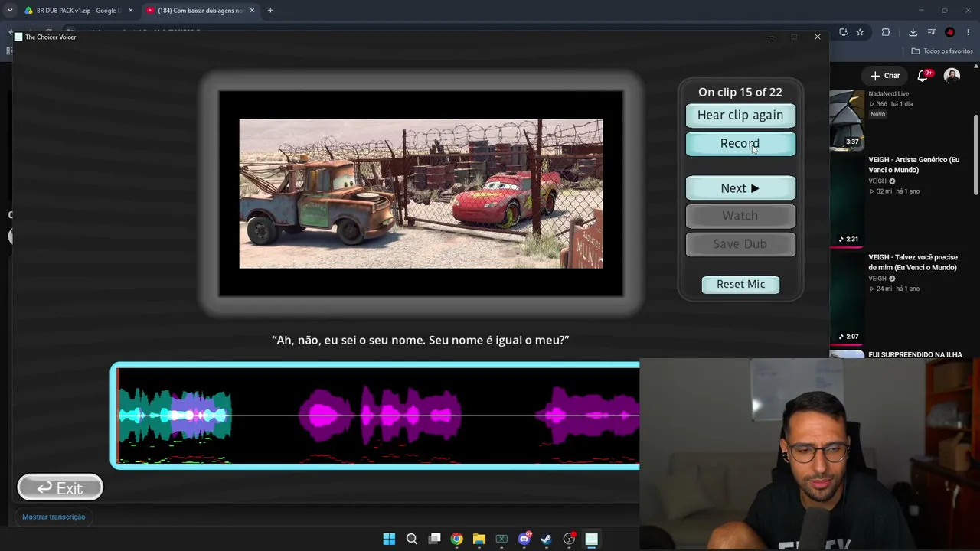Screen dimensions: 980x551
Task: Click the audio waveform display
Action: coord(375,416)
